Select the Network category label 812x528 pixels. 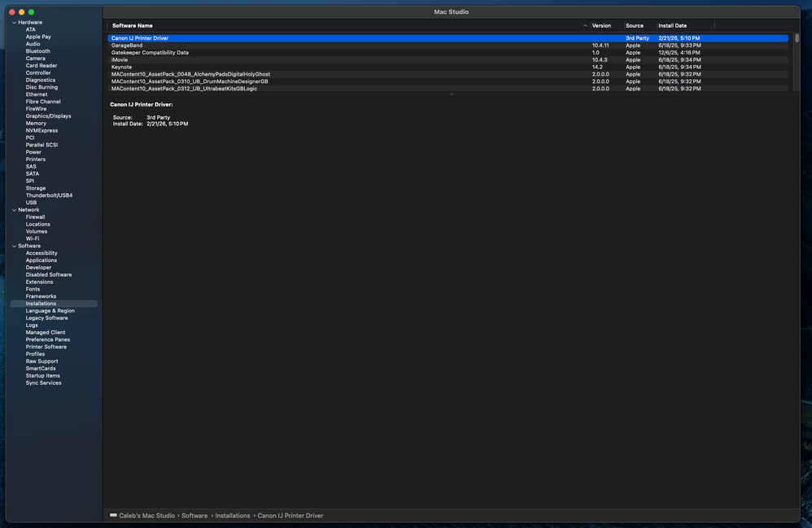pyautogui.click(x=28, y=210)
